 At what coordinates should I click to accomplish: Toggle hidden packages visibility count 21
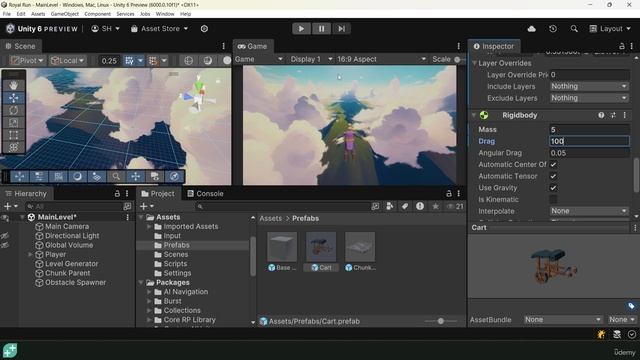coord(455,207)
